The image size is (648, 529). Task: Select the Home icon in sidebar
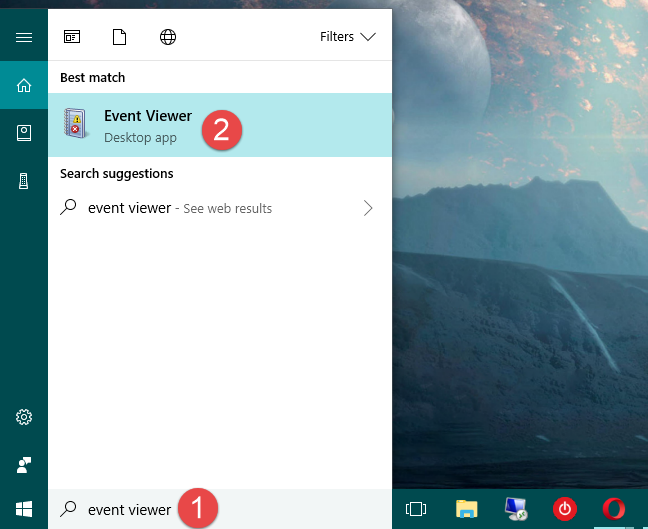pyautogui.click(x=24, y=85)
